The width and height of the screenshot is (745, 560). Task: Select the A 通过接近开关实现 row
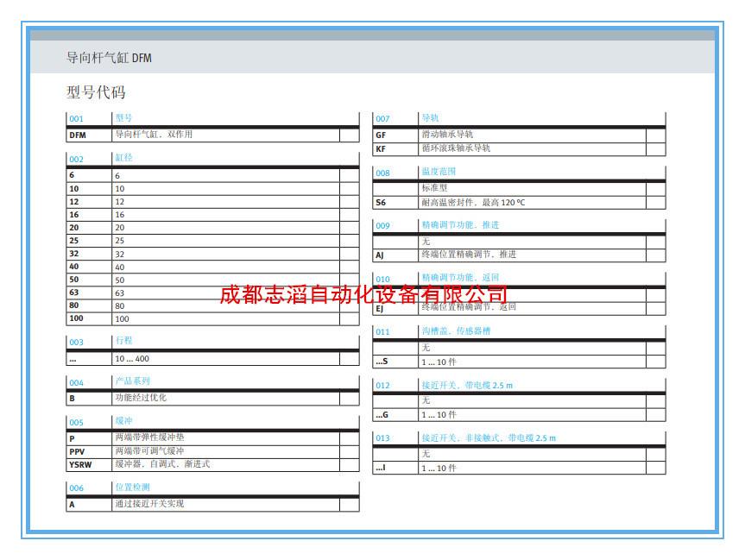click(x=212, y=505)
